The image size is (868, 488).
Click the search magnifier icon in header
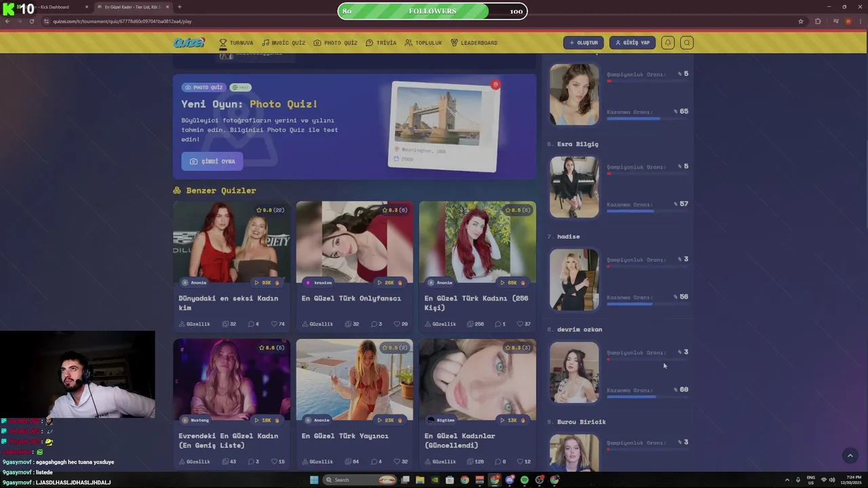point(687,43)
